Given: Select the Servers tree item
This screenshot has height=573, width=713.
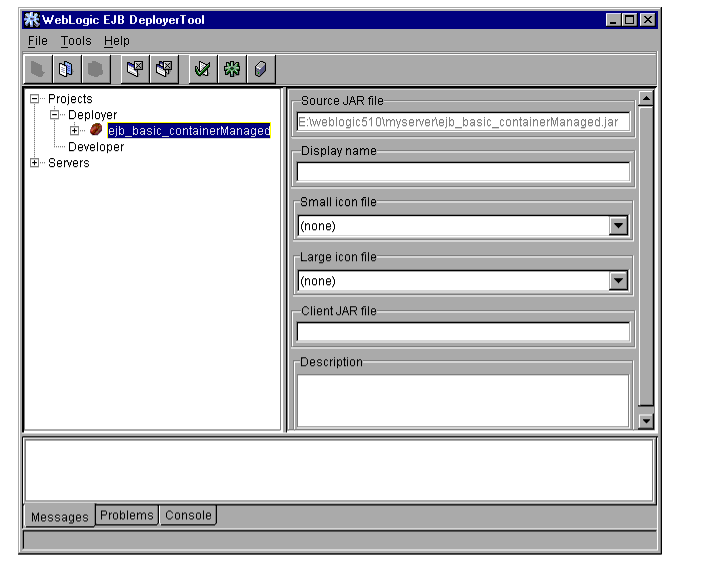Looking at the screenshot, I should (x=69, y=163).
